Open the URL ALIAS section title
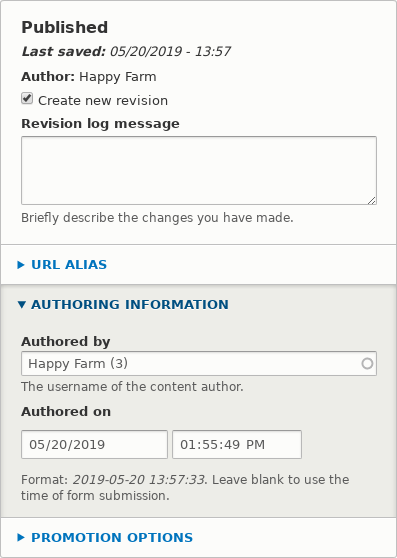 (x=69, y=265)
